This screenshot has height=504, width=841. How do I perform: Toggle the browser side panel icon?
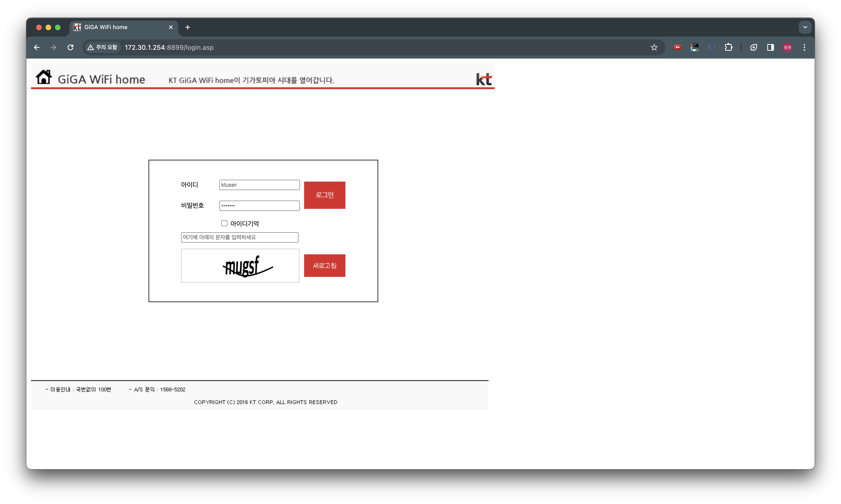coord(770,47)
